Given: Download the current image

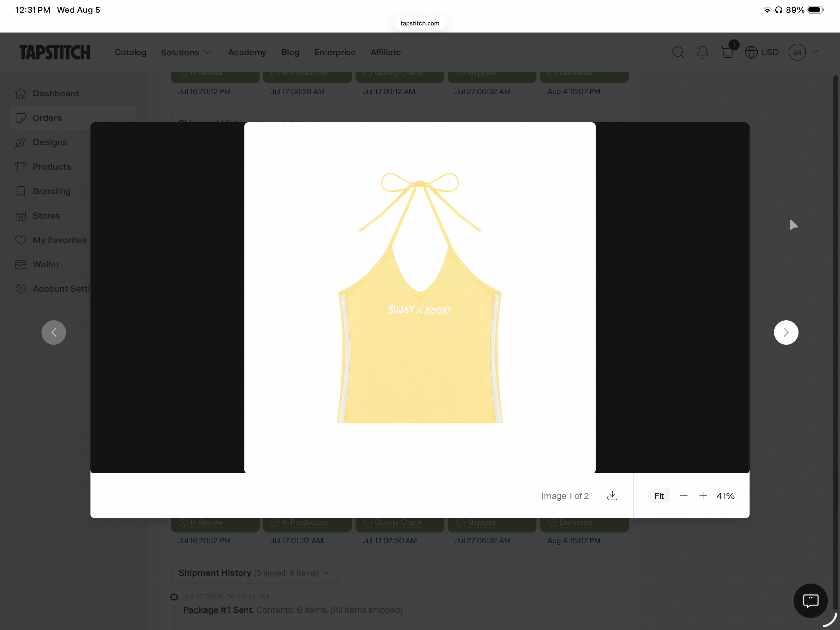Looking at the screenshot, I should pyautogui.click(x=612, y=495).
